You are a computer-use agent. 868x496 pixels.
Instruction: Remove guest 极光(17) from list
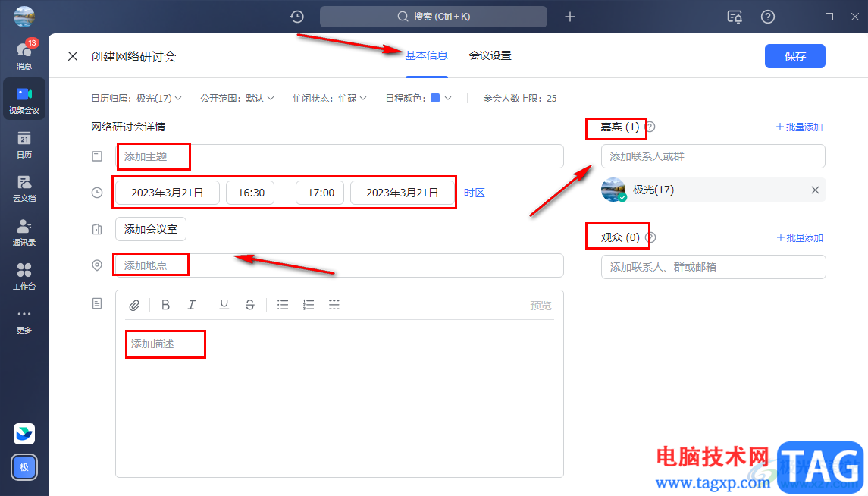click(x=815, y=190)
